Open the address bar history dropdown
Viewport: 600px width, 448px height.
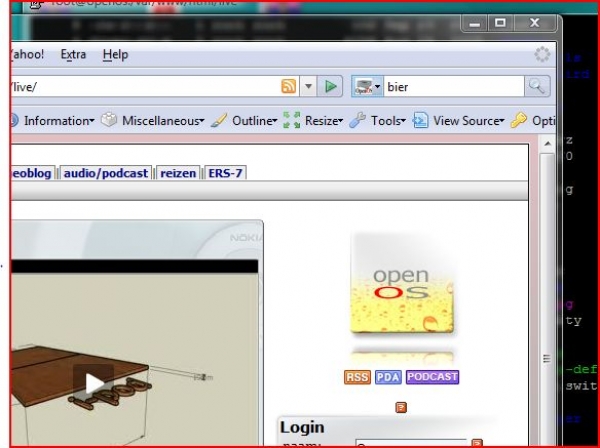(x=308, y=87)
